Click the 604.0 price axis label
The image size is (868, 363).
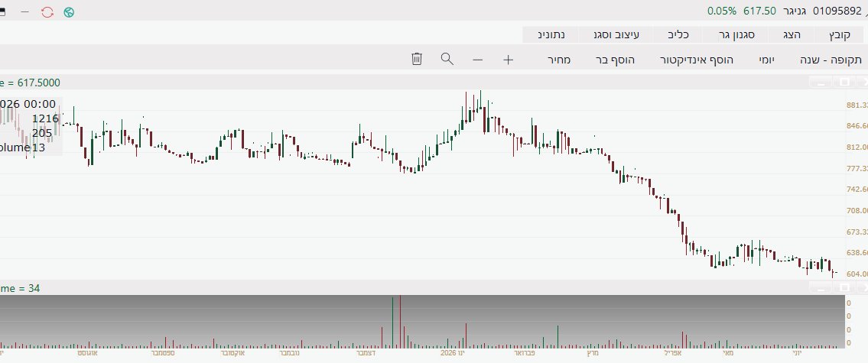click(x=857, y=274)
